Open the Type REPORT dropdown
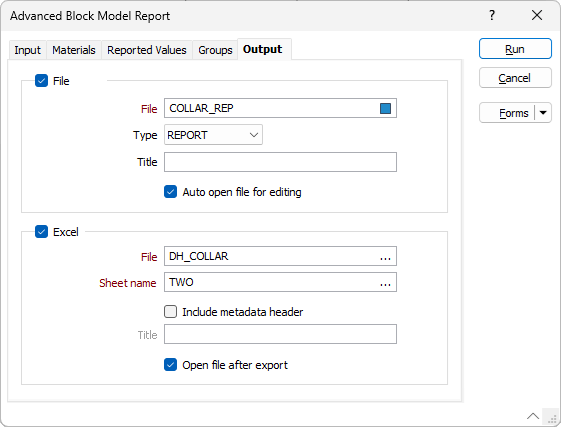 (x=213, y=135)
